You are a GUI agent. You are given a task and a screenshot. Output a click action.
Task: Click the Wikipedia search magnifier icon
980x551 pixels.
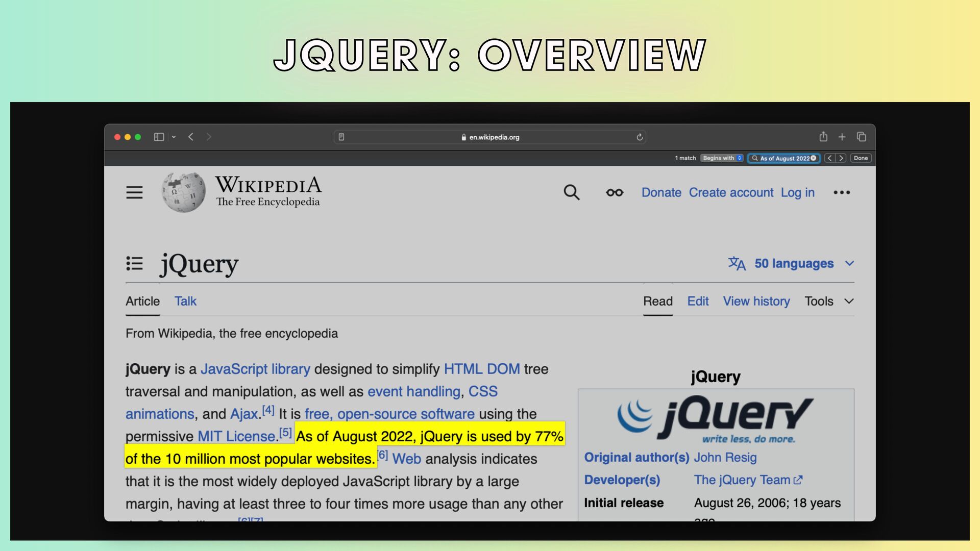coord(571,192)
